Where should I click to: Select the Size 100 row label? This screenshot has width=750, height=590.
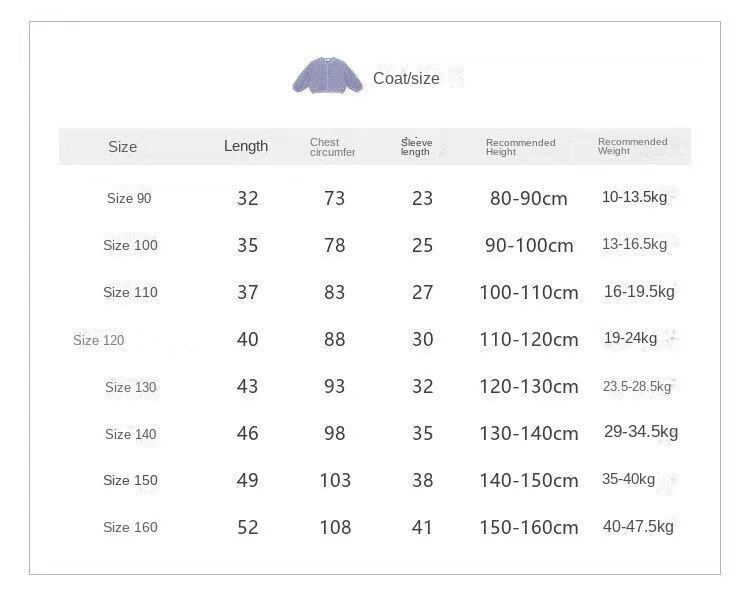[x=130, y=245]
